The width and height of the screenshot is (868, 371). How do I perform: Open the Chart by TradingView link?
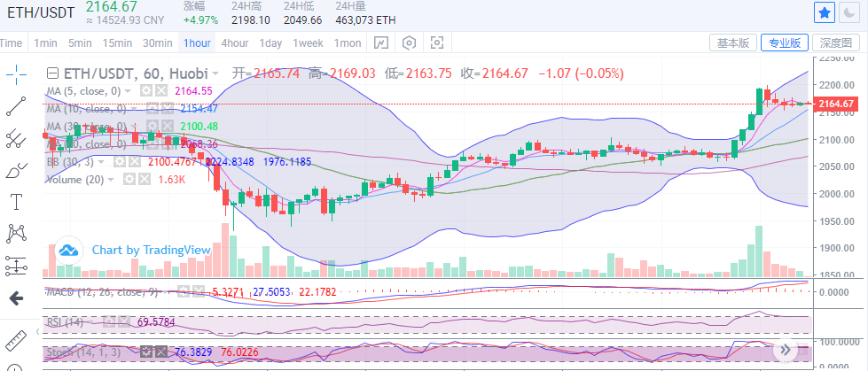coord(151,250)
